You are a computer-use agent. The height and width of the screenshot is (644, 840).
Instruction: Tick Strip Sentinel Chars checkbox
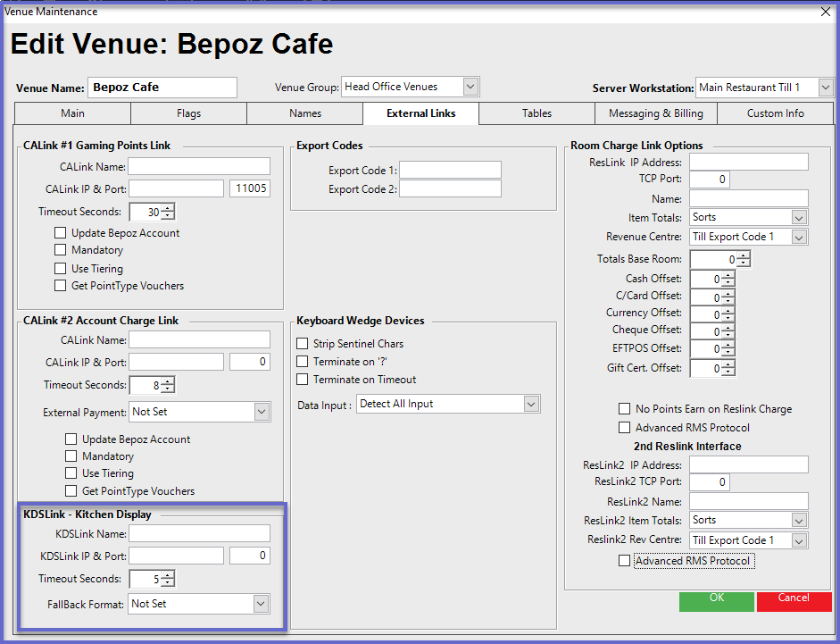302,344
